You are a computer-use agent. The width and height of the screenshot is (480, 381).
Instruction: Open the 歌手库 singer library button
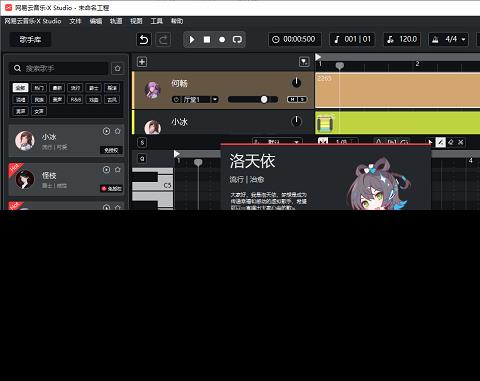tap(30, 40)
